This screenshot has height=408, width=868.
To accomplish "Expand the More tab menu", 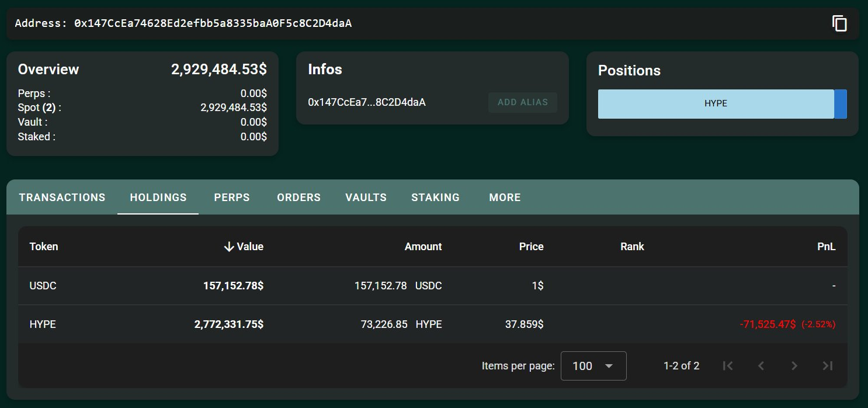I will click(505, 198).
